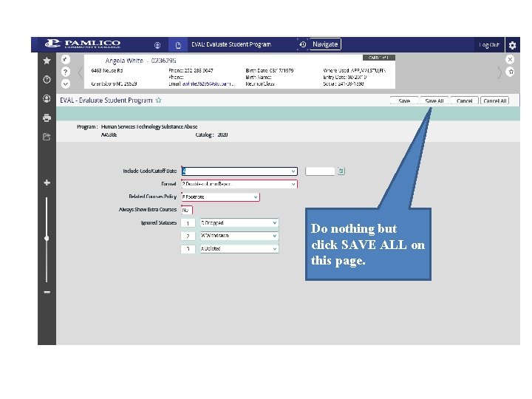Favorite the record with star icon right
Viewport: 532px width, 399px height.
[x=511, y=72]
